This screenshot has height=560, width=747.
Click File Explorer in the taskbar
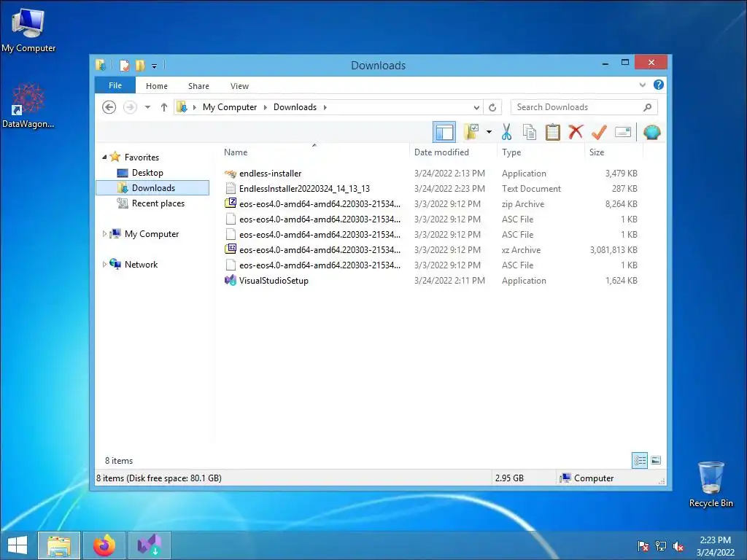point(59,545)
